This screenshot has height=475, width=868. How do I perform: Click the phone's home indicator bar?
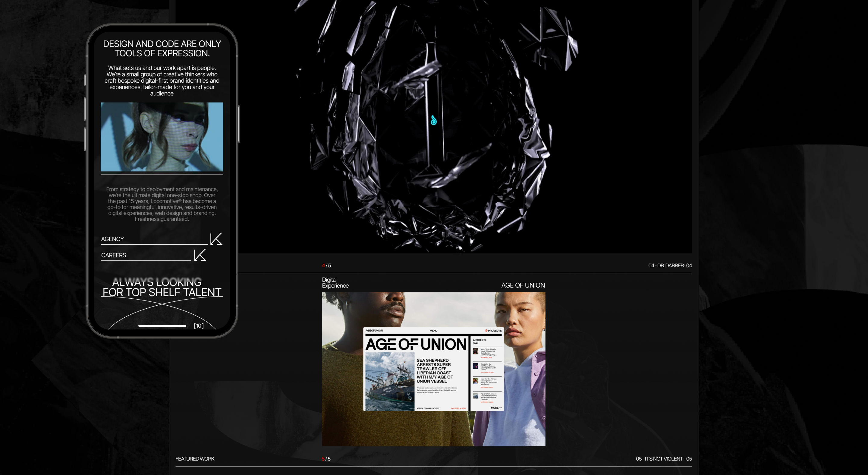tap(162, 326)
